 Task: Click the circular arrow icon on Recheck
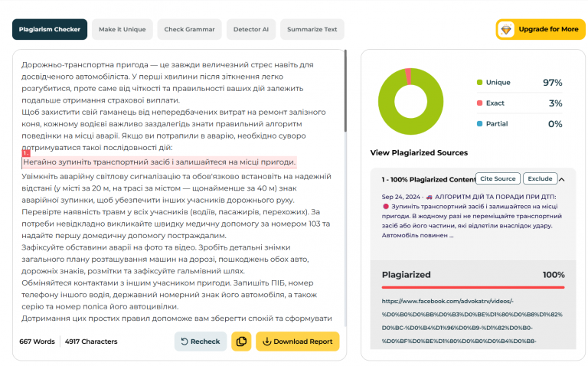[x=184, y=341]
